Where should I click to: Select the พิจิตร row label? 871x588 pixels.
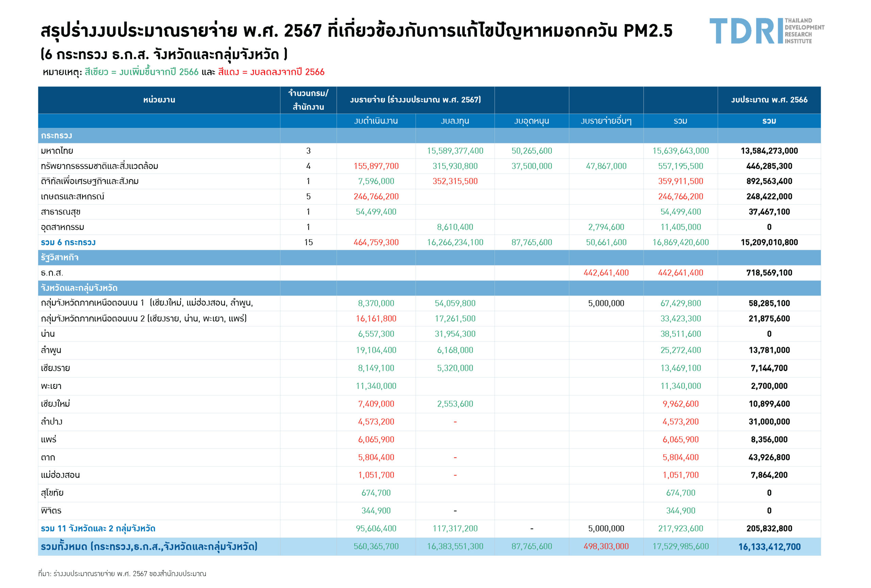pyautogui.click(x=51, y=510)
